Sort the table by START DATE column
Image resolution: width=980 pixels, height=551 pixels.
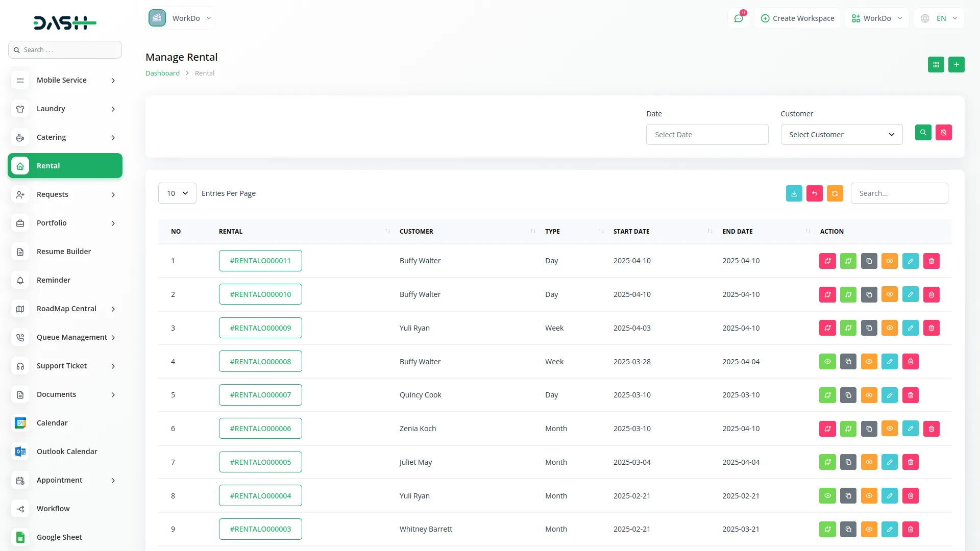pos(631,231)
